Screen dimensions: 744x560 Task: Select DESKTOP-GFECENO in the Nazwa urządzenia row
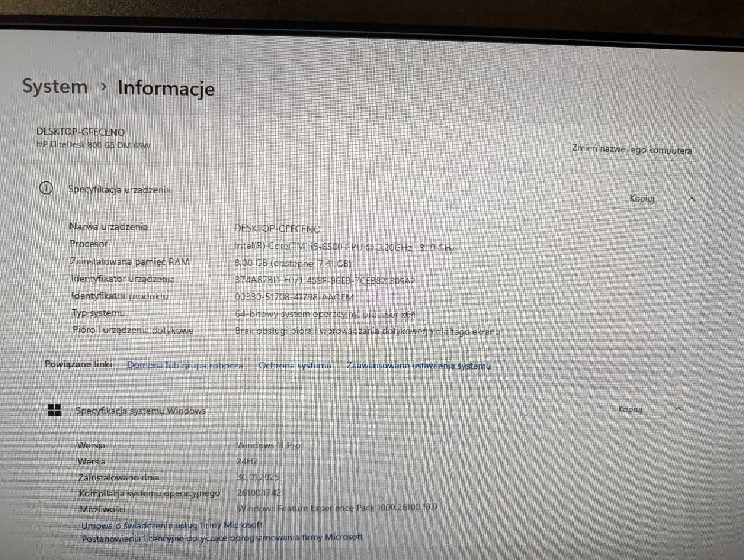point(277,229)
